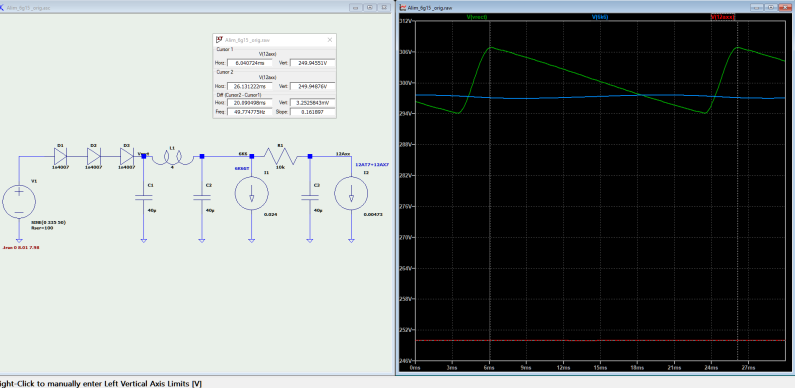Select the inductor L1 symbol

point(172,158)
